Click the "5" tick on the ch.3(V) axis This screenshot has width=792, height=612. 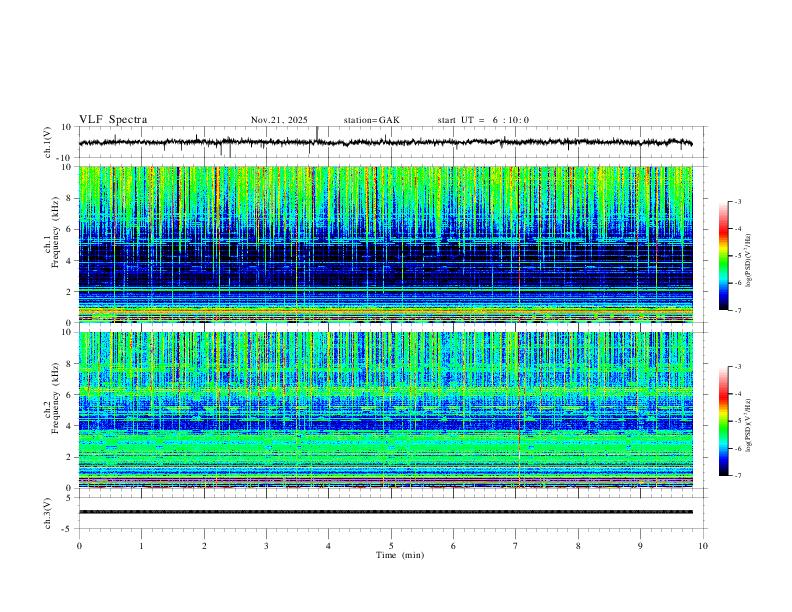(x=69, y=498)
